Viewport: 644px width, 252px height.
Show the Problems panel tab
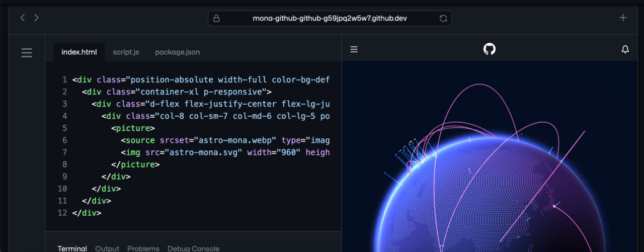pyautogui.click(x=143, y=248)
